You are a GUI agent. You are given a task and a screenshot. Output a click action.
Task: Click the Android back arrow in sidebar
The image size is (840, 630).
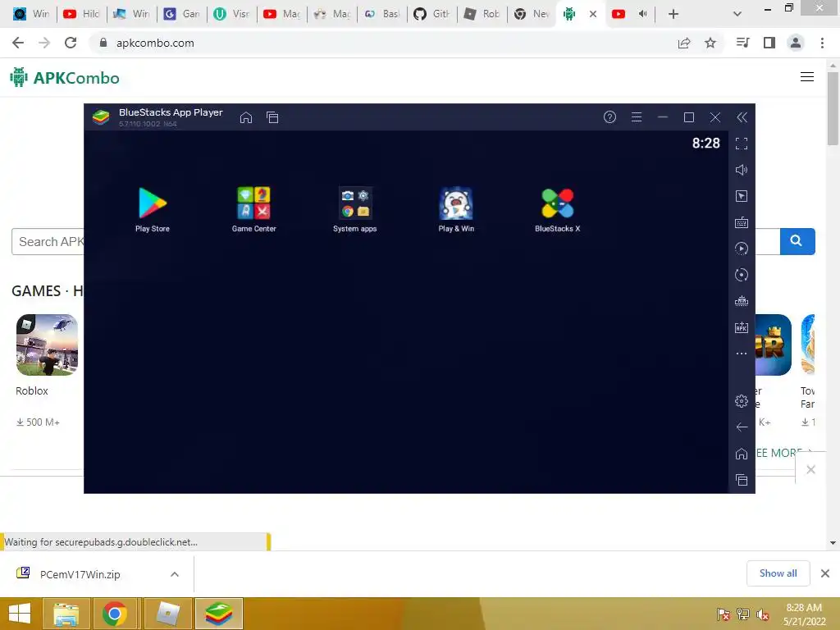(742, 427)
